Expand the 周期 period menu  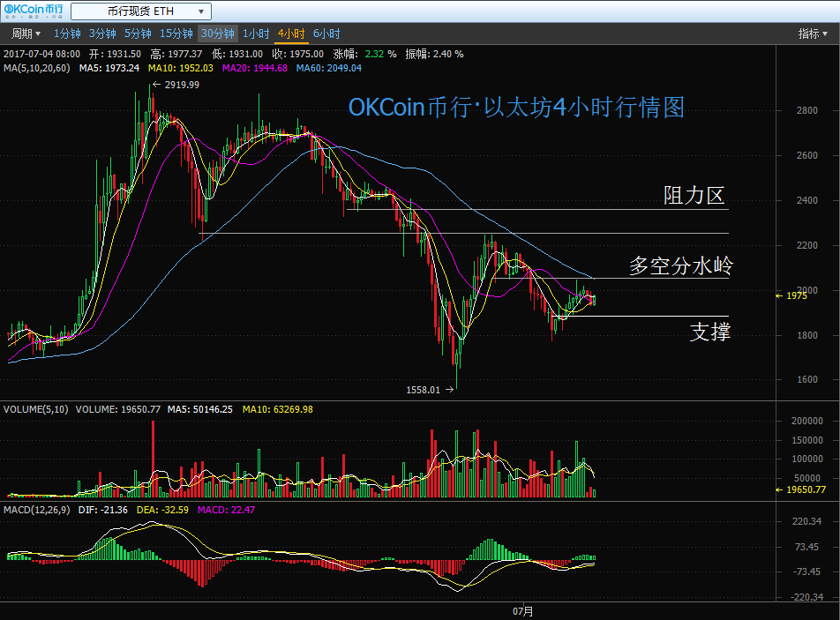tap(26, 34)
